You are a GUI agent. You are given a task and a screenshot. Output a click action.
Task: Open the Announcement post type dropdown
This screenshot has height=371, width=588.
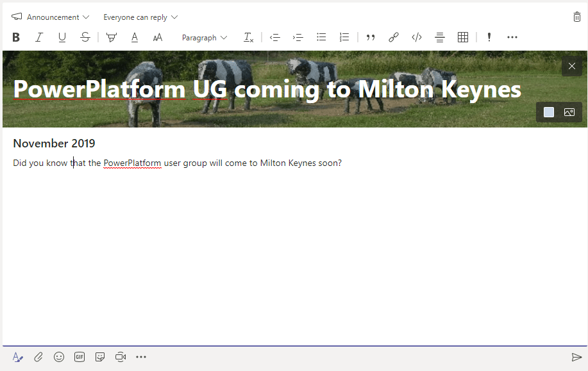58,17
